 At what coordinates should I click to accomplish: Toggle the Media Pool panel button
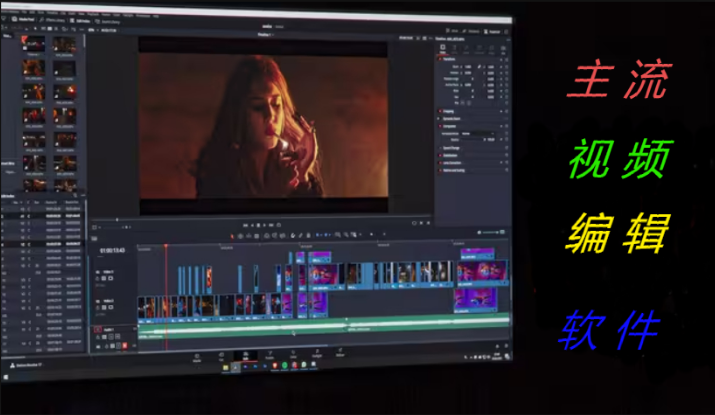23,19
